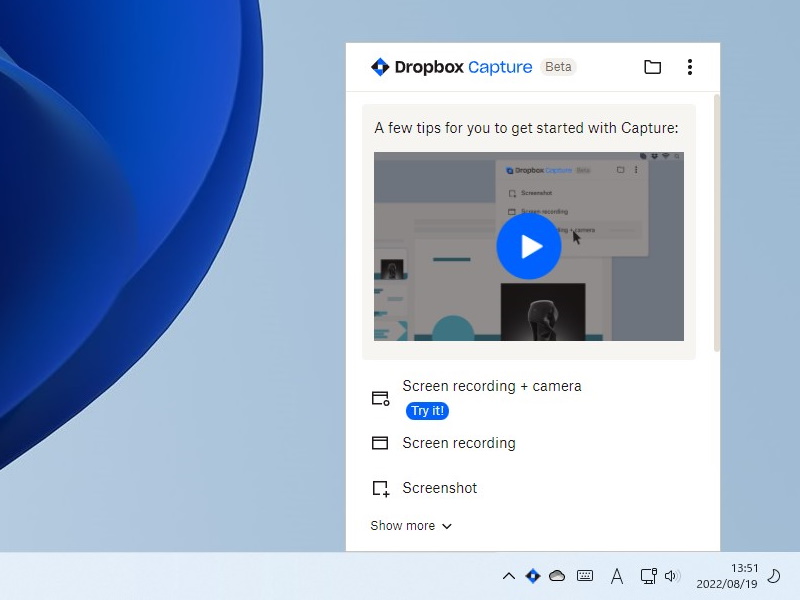Open the cloud OneDrive tray icon

557,576
